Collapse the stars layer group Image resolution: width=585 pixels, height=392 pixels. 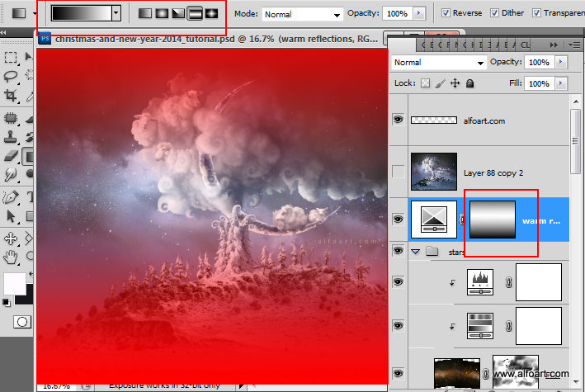(416, 251)
